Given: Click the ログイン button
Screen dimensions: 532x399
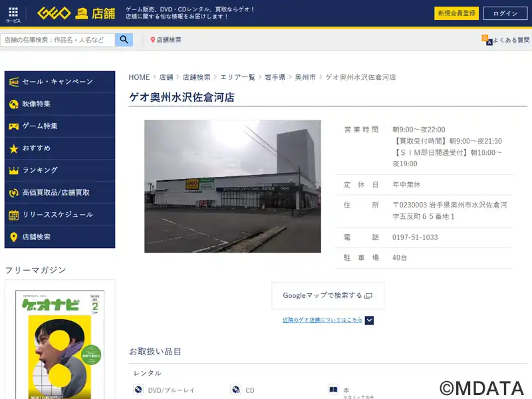Looking at the screenshot, I should (505, 13).
